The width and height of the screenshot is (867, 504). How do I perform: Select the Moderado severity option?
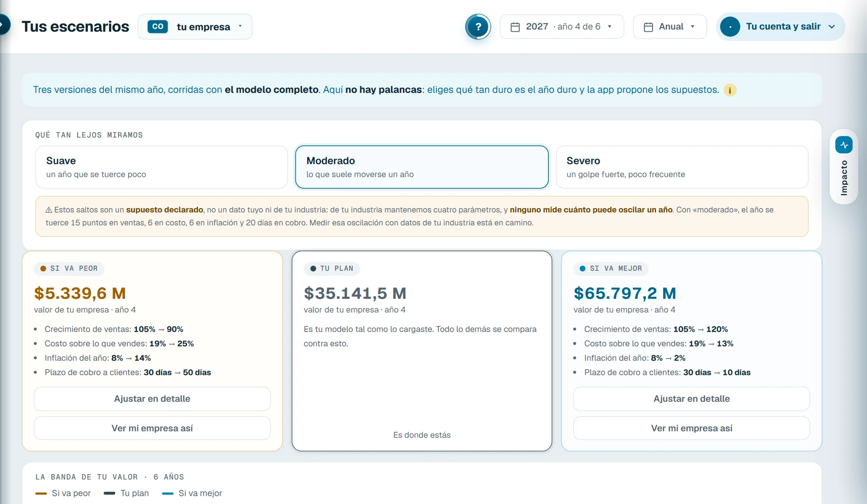pyautogui.click(x=422, y=167)
